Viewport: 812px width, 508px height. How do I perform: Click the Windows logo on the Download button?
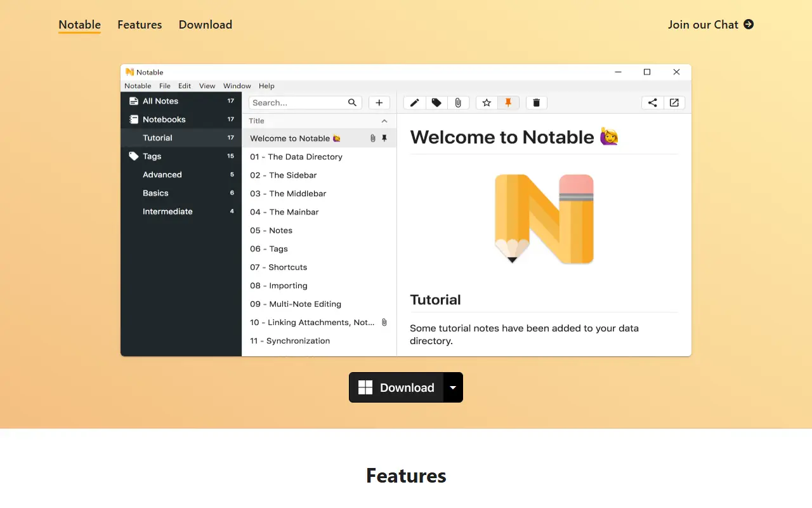(365, 387)
